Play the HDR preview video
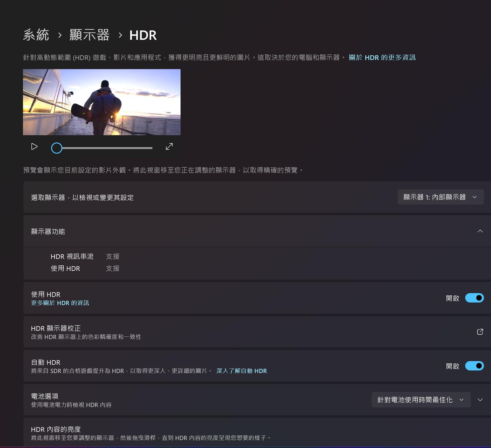This screenshot has height=448, width=491. (x=34, y=147)
